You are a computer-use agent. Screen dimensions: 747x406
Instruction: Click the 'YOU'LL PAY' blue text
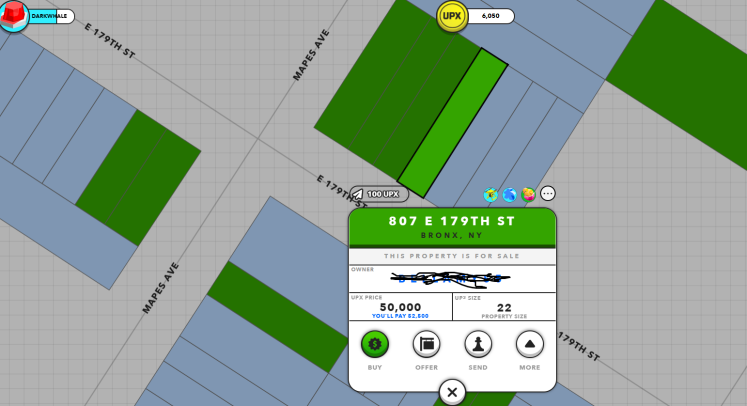[x=400, y=316]
